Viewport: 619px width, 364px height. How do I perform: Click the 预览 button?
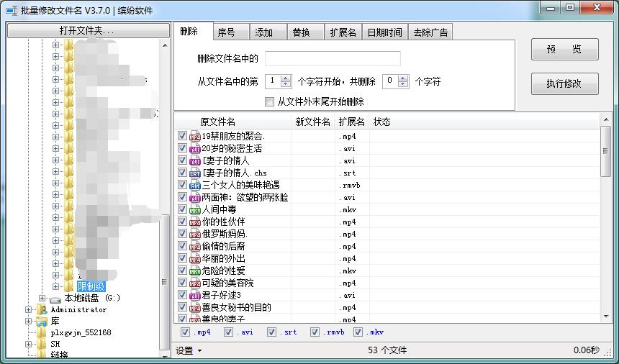click(564, 50)
